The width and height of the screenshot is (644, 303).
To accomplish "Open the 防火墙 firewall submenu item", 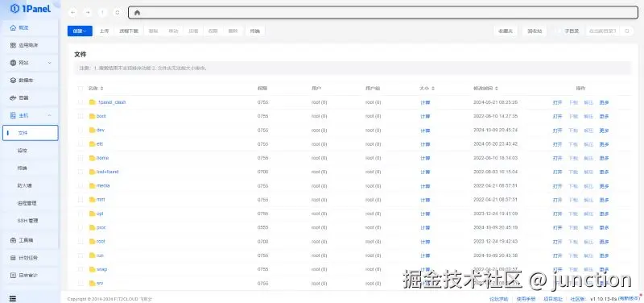I will [31, 185].
